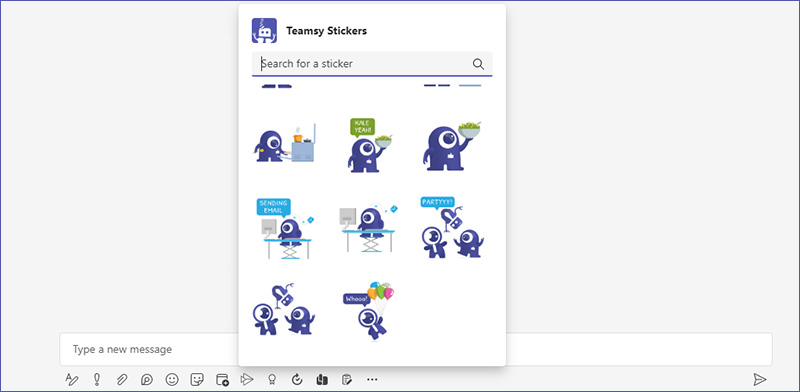
Task: Select the Partyyy sticker
Action: pyautogui.click(x=452, y=227)
